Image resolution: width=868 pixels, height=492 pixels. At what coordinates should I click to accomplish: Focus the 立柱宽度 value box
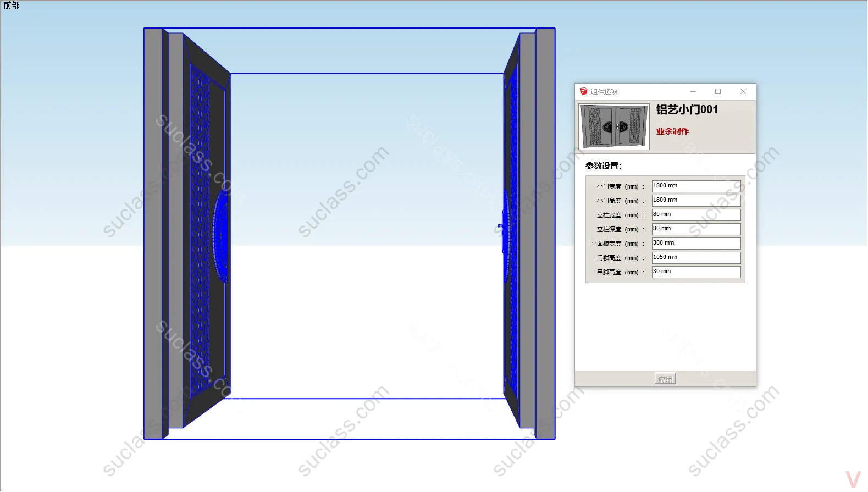coord(696,215)
